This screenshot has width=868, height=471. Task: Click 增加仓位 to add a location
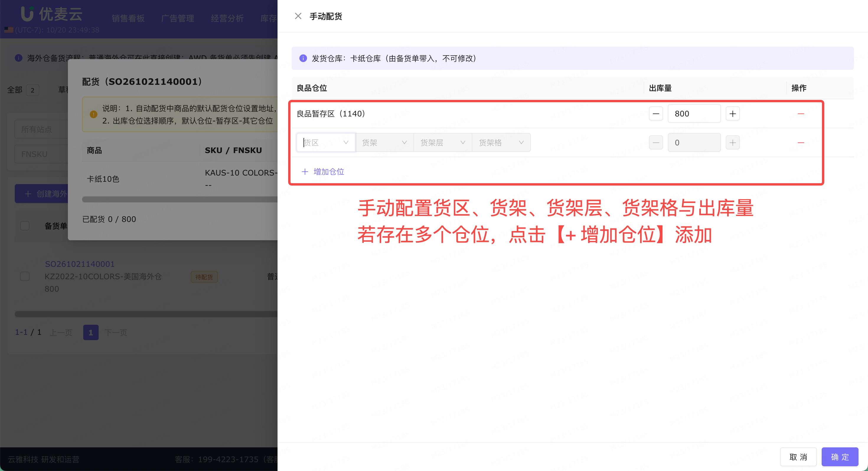[323, 172]
